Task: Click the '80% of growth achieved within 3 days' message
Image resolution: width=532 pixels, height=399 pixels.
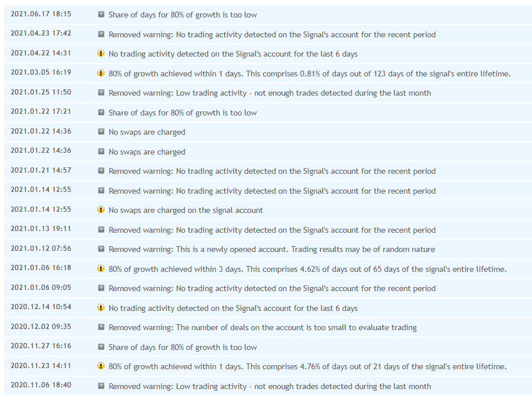Action: tap(307, 269)
